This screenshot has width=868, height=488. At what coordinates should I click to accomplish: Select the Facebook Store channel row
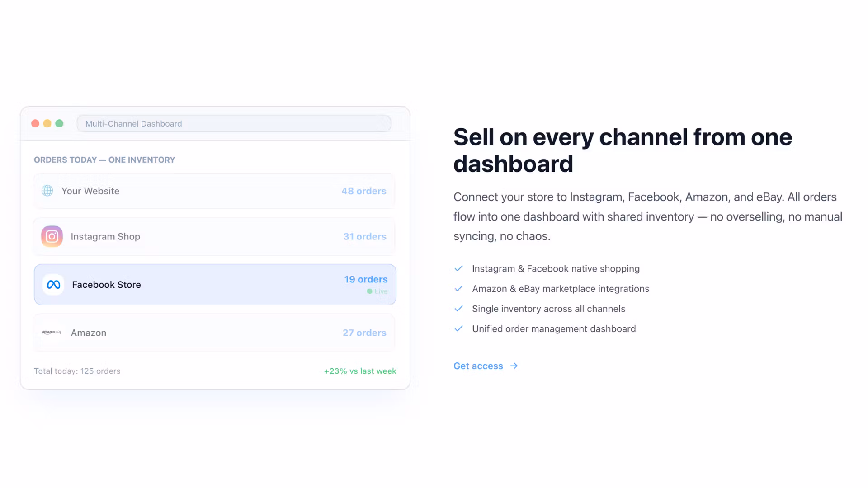click(215, 285)
